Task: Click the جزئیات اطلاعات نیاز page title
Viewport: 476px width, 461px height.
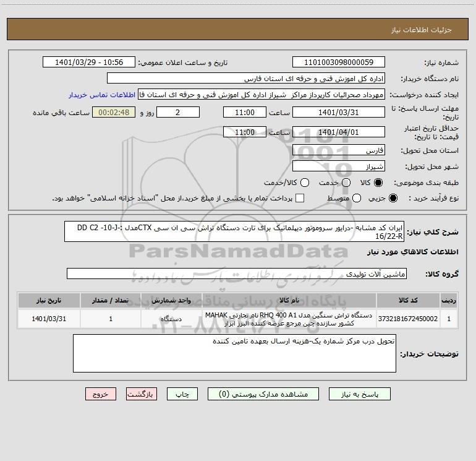Action: point(421,30)
